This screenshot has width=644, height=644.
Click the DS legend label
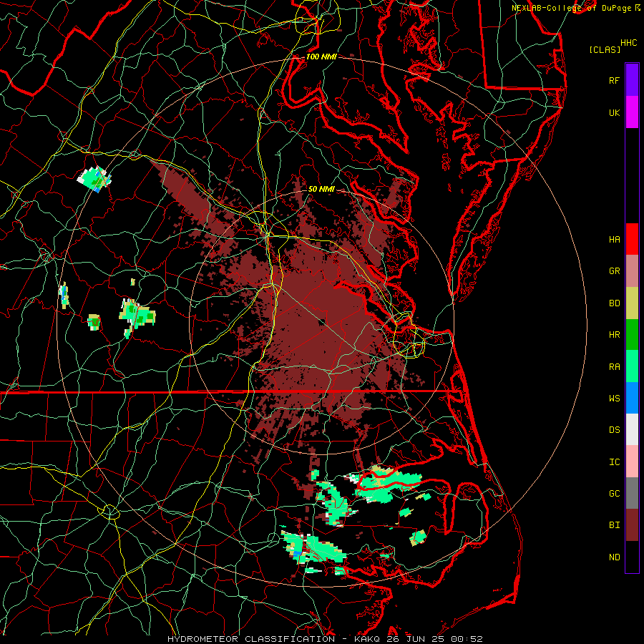pyautogui.click(x=614, y=430)
